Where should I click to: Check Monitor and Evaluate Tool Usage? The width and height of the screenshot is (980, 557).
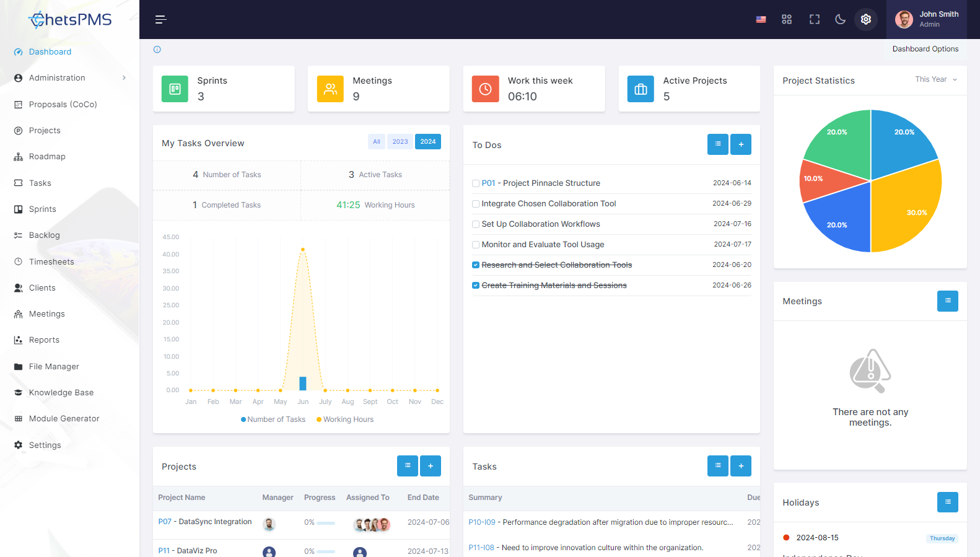tap(476, 245)
